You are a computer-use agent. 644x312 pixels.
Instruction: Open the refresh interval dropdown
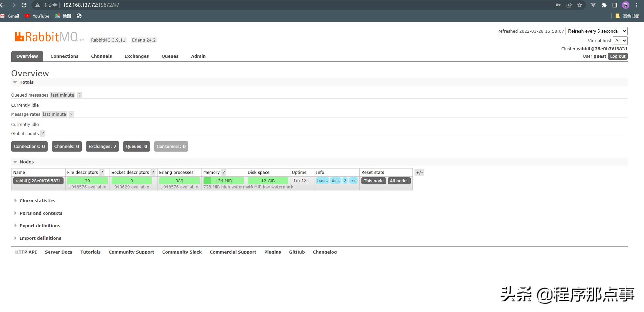point(596,31)
